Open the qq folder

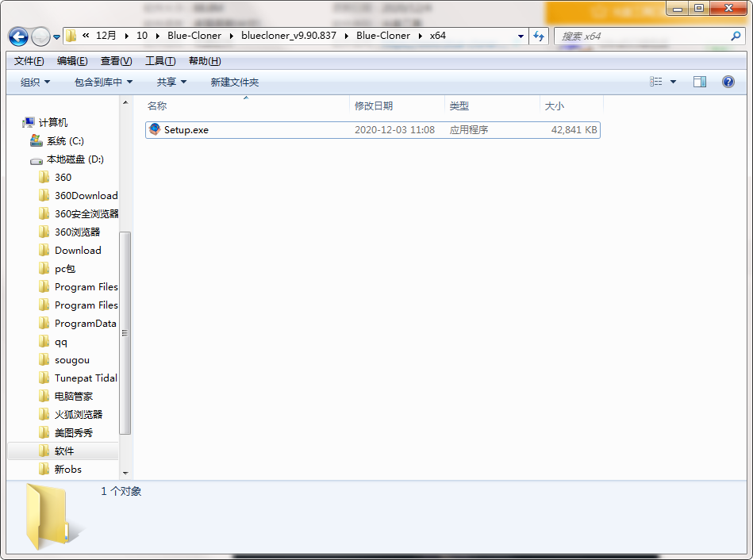tap(61, 342)
